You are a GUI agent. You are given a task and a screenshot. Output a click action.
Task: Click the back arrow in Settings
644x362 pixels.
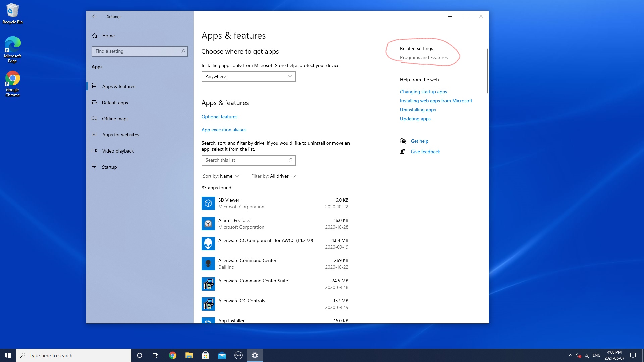click(x=94, y=16)
